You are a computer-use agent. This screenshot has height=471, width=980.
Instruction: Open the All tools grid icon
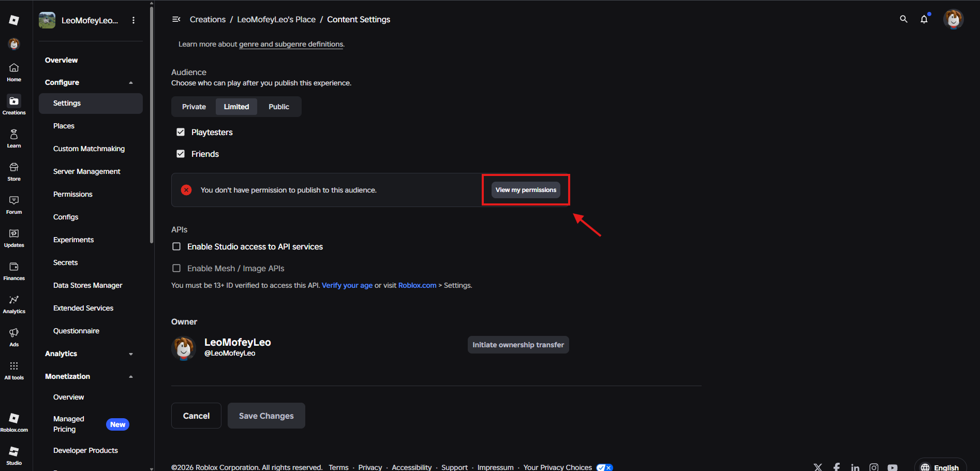point(14,371)
